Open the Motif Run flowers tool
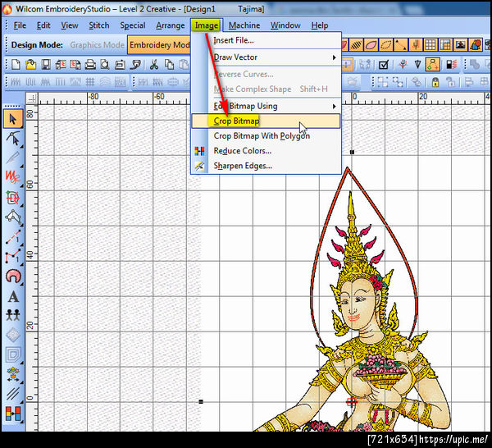This screenshot has height=448, width=492. (13, 374)
